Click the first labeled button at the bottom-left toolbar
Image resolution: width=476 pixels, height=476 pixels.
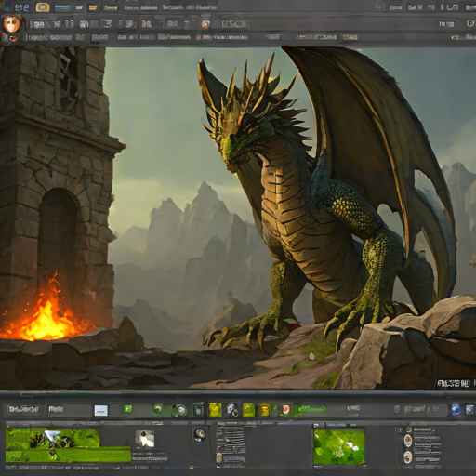click(x=23, y=409)
